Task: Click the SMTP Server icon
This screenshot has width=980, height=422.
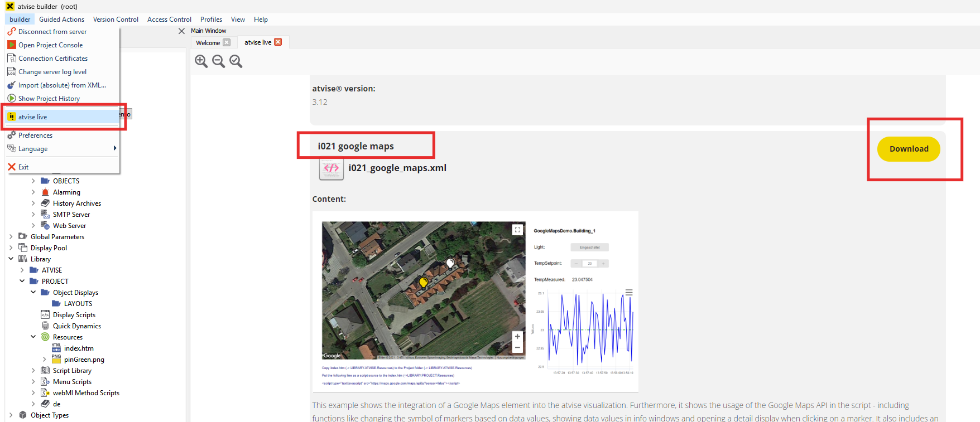Action: pos(45,215)
